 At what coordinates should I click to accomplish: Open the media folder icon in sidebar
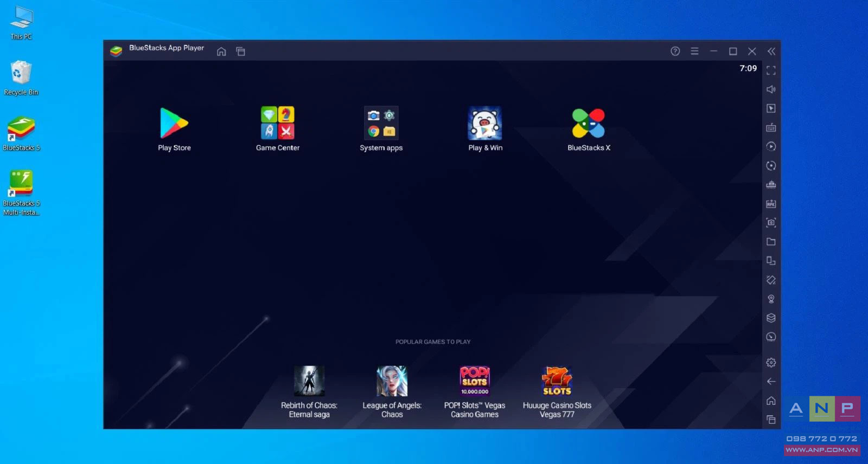[771, 242]
